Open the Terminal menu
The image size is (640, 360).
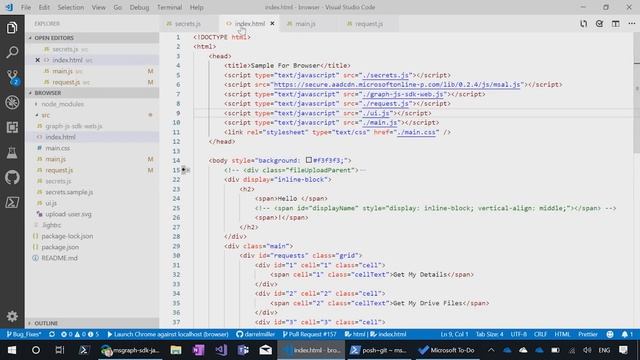(169, 7)
